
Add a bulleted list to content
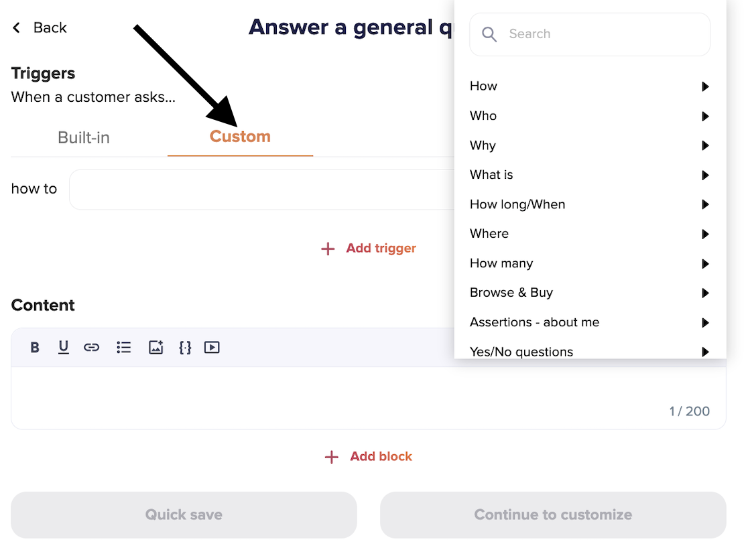tap(123, 348)
